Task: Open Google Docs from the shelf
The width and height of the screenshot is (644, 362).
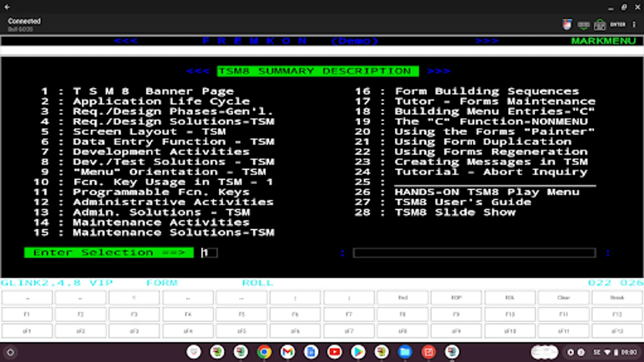Action: [x=311, y=352]
